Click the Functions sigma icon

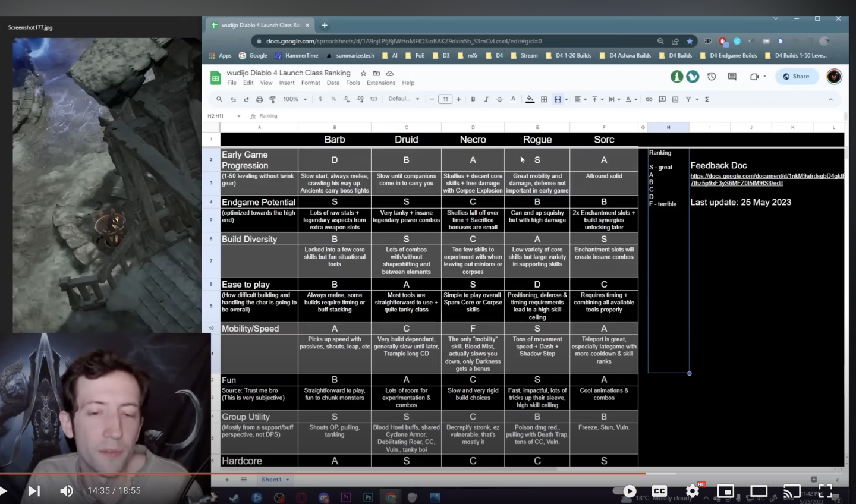[x=706, y=99]
